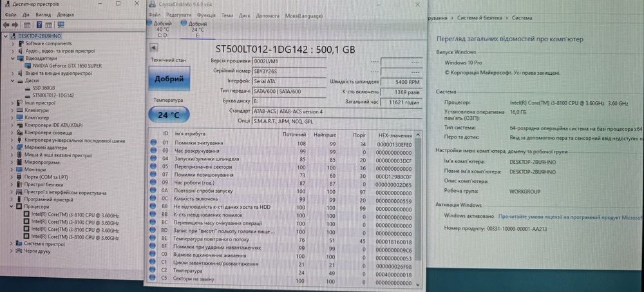The image size is (644, 292).
Task: Open the Диск menu in CrystalDiskInfo
Action: [245, 15]
